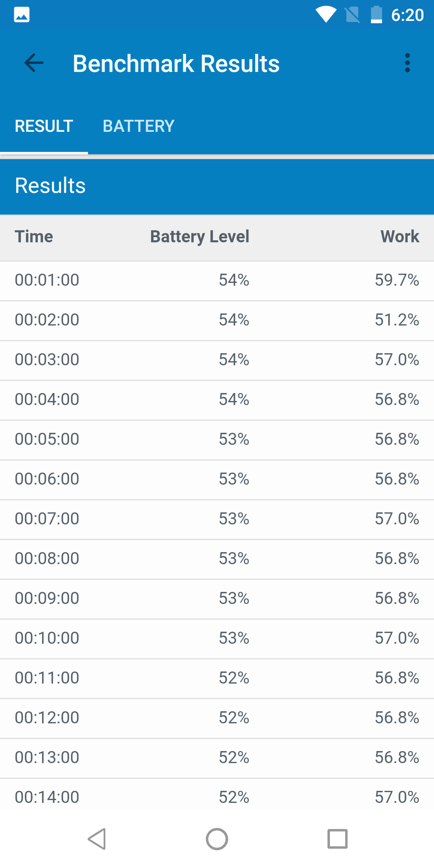434x868 pixels.
Task: Select the 00:01:00 result row
Action: 217,280
